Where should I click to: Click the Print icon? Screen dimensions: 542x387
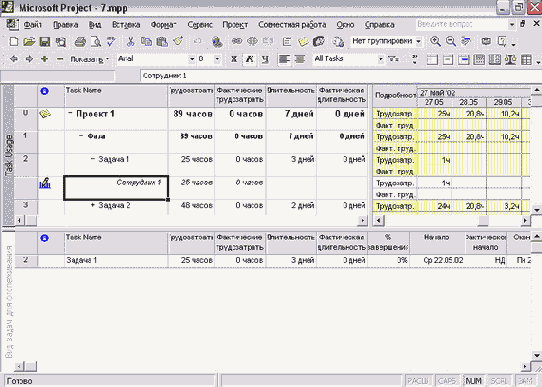pyautogui.click(x=80, y=42)
